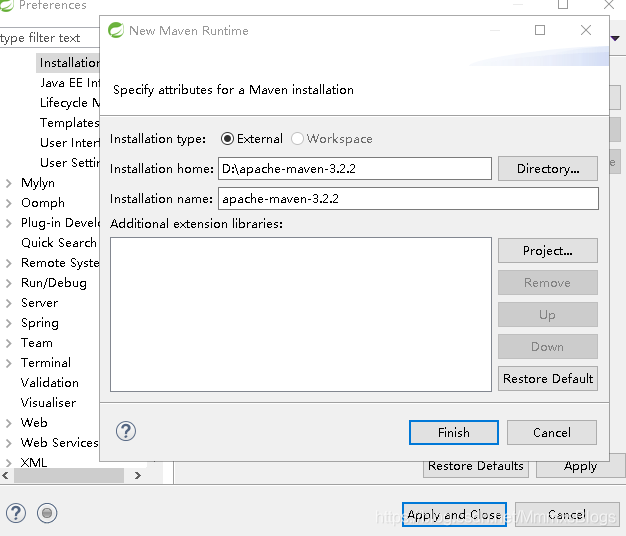Click the tree horizontal scrollbar thumb

point(69,475)
